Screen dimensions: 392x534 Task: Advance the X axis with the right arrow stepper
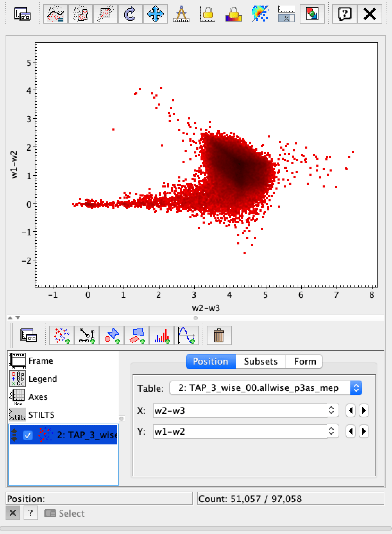tap(364, 410)
